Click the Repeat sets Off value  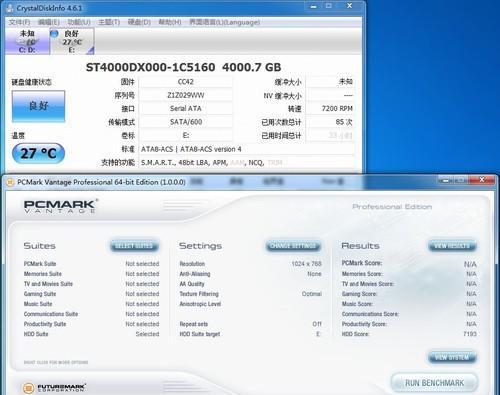317,324
